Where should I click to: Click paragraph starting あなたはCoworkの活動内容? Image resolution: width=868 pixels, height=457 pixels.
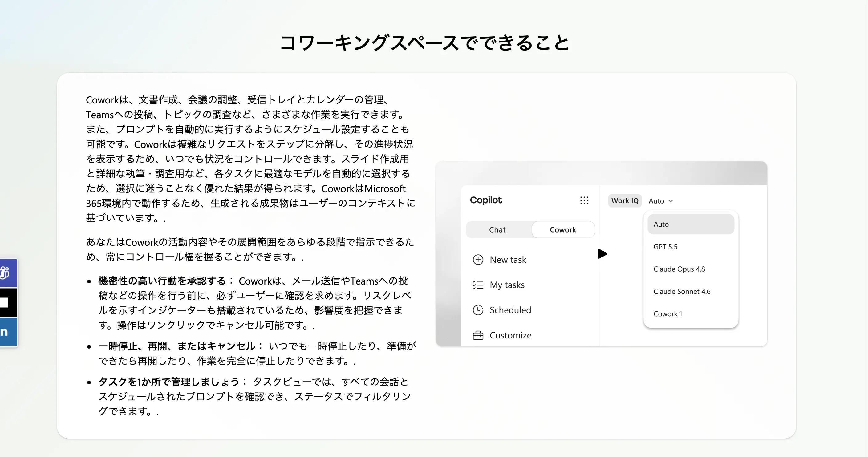coord(250,249)
